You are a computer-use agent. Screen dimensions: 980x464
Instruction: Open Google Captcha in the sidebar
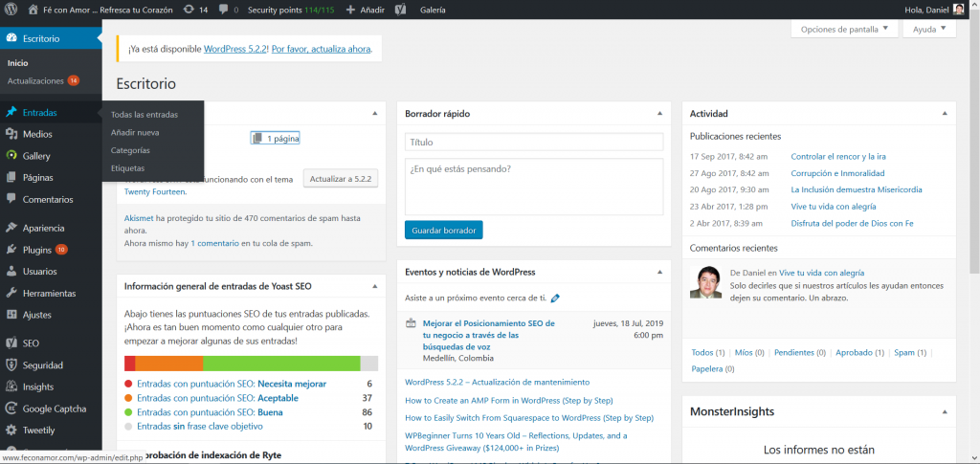coord(56,409)
